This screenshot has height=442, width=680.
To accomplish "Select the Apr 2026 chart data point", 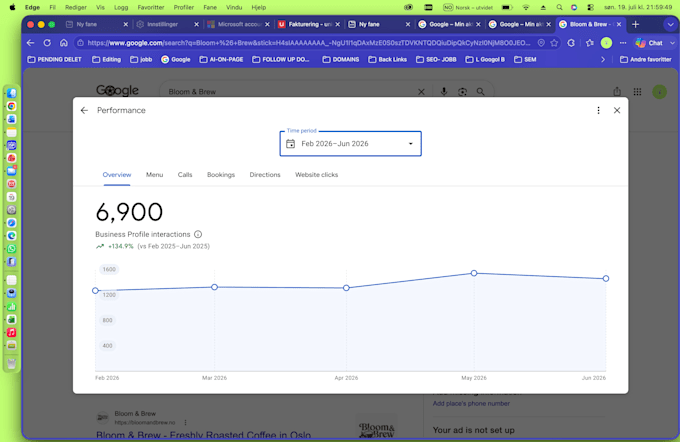I will pyautogui.click(x=346, y=288).
